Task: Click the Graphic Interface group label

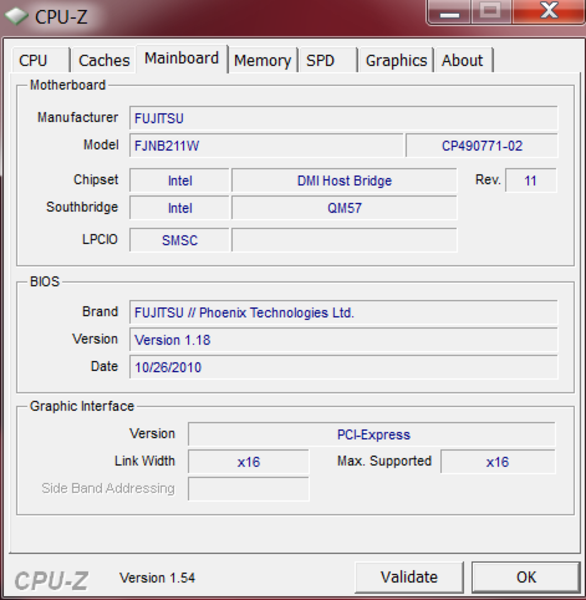Action: coord(82,406)
